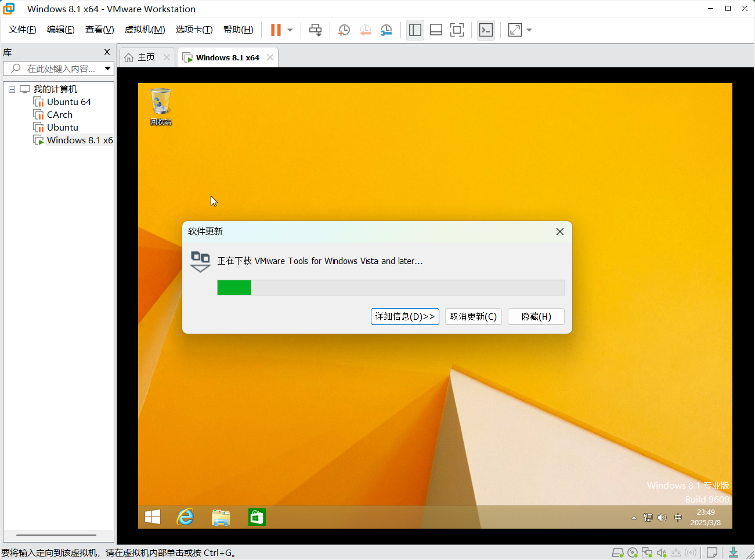Screen dimensions: 755x560
Task: Select 我的计算机 in the library tree
Action: click(x=55, y=89)
